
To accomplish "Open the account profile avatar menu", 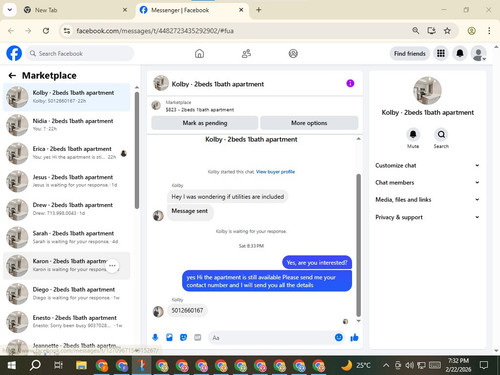I will coord(478,53).
